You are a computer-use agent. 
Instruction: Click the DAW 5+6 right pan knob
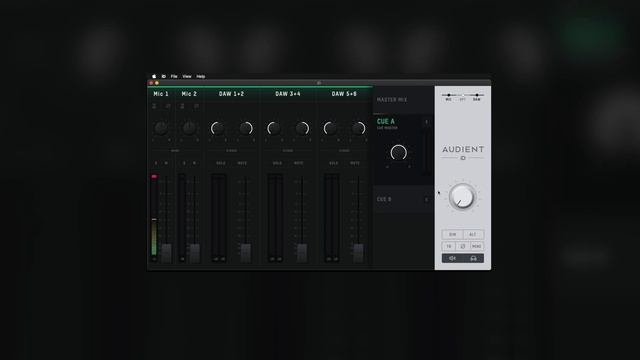[358, 129]
